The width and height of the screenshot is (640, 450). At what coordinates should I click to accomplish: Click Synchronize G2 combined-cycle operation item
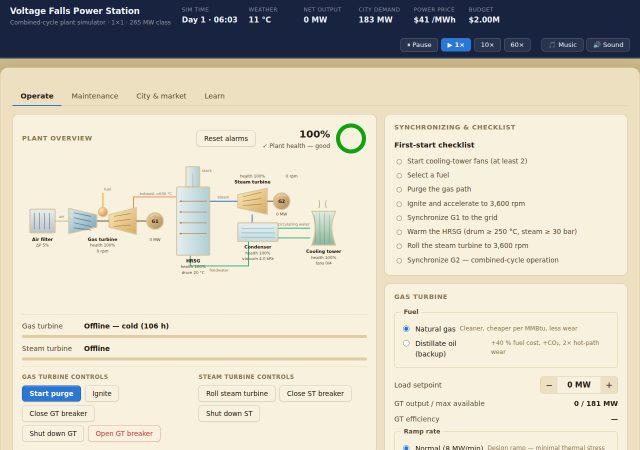[483, 260]
